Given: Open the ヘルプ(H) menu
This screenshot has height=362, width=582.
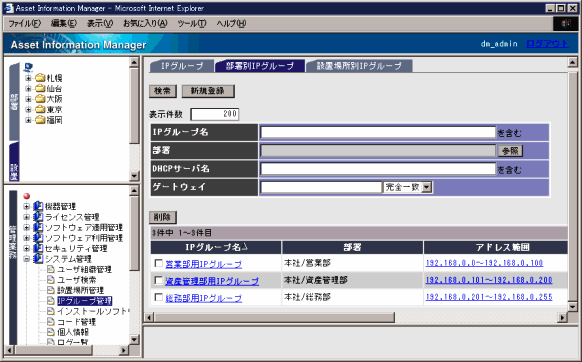Looking at the screenshot, I should [231, 23].
